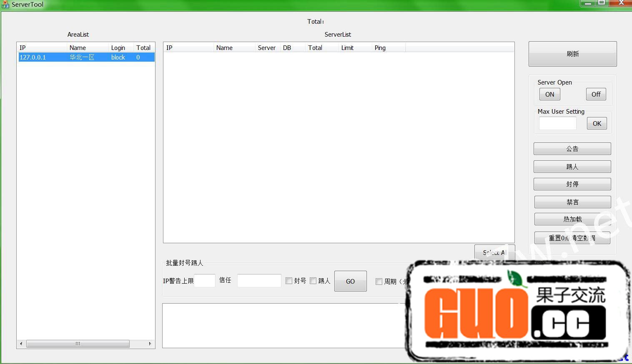Click the 热加载 hot reload button
This screenshot has width=632, height=364.
click(572, 219)
